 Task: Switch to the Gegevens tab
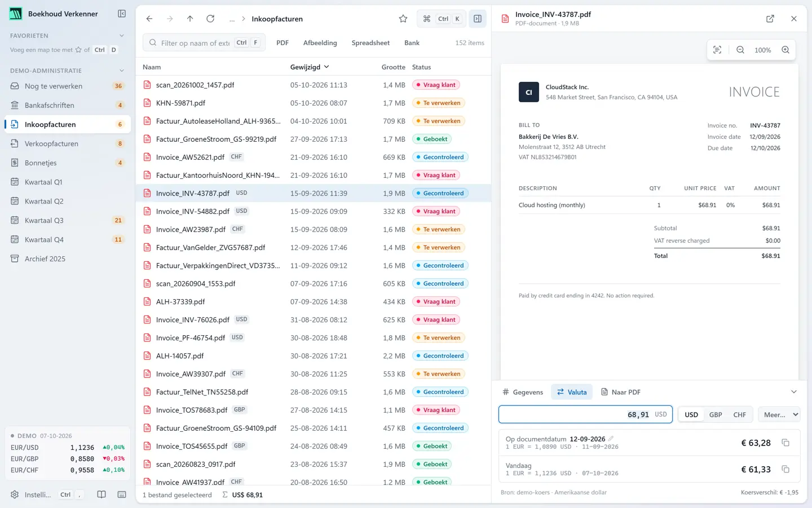point(523,392)
